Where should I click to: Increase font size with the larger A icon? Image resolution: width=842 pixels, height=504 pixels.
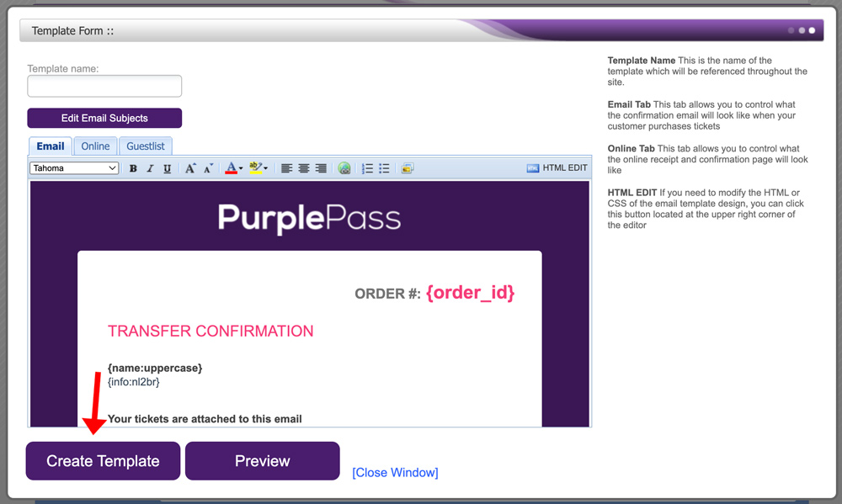pyautogui.click(x=190, y=168)
